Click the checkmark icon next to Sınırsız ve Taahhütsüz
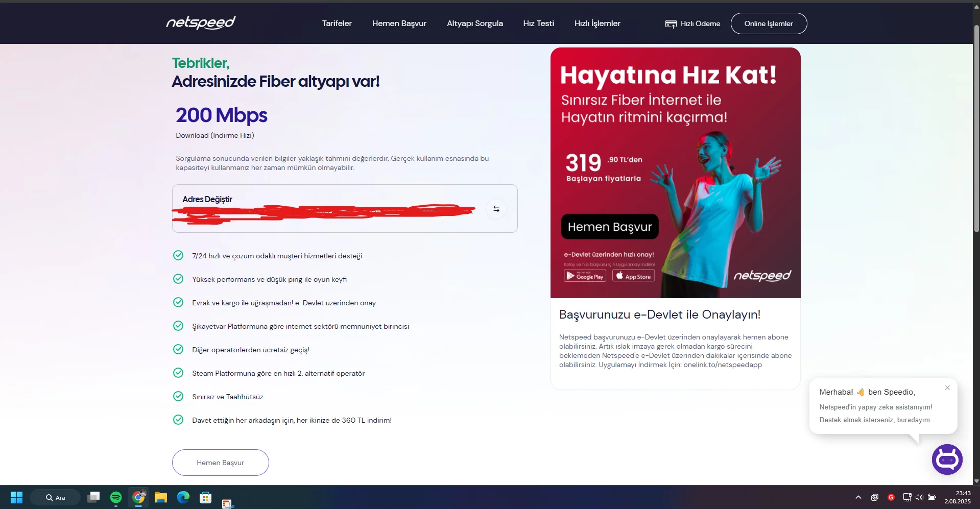The width and height of the screenshot is (980, 509). tap(178, 396)
